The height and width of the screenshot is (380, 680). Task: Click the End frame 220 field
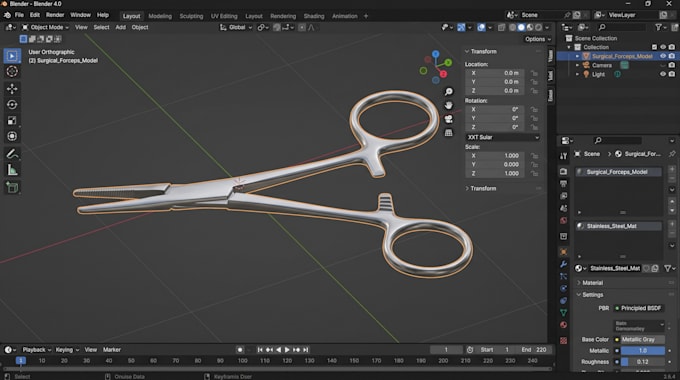(535, 350)
